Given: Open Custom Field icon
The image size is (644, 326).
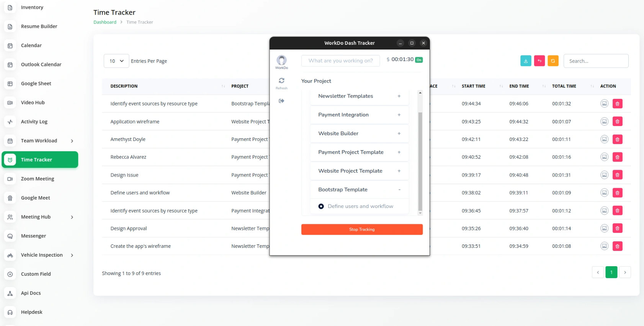Looking at the screenshot, I should coord(10,274).
